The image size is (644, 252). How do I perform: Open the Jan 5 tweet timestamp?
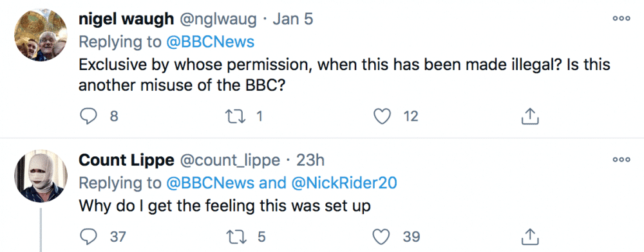tap(292, 20)
